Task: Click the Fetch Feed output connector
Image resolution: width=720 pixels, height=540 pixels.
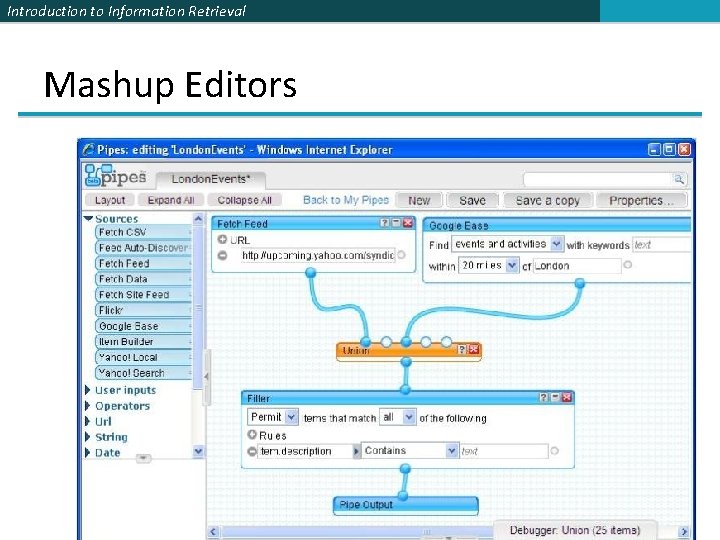Action: (x=311, y=273)
